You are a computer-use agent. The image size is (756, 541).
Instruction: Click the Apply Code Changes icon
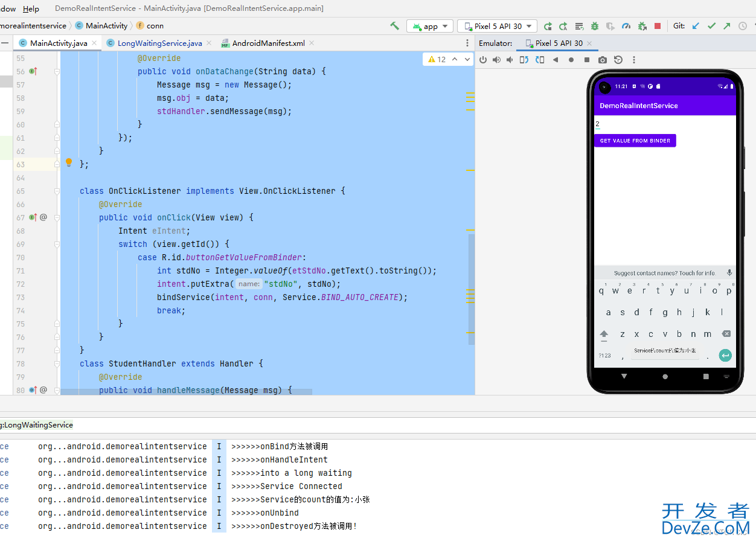(579, 26)
